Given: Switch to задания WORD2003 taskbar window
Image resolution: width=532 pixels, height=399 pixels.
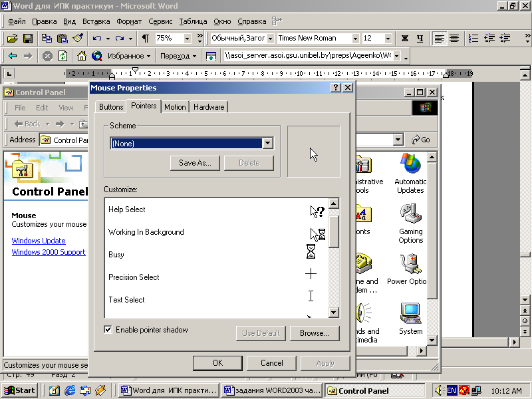Looking at the screenshot, I should click(x=273, y=390).
